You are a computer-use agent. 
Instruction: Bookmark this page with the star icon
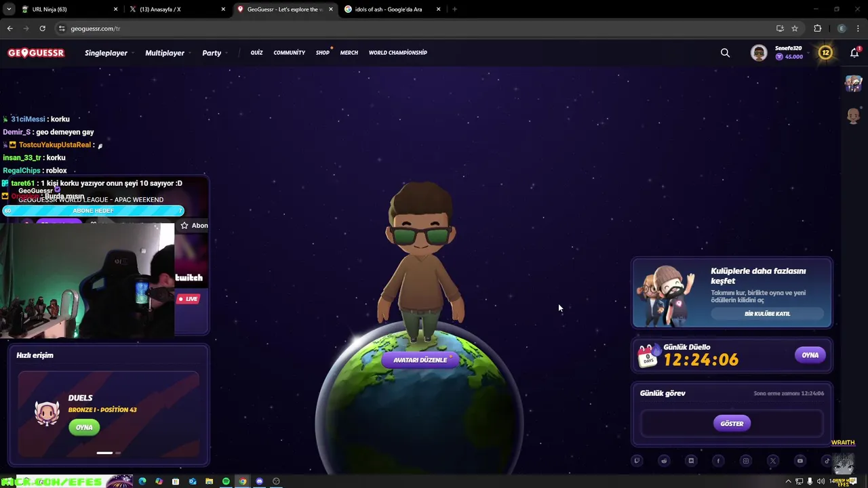click(795, 28)
